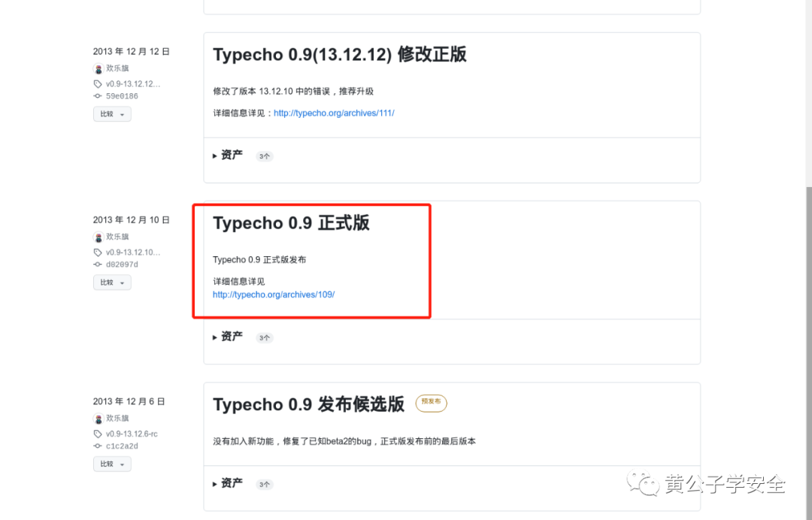This screenshot has width=812, height=520.
Task: Expand 资产 for the Typecho 0.9(13.12.12) release
Action: [x=230, y=156]
